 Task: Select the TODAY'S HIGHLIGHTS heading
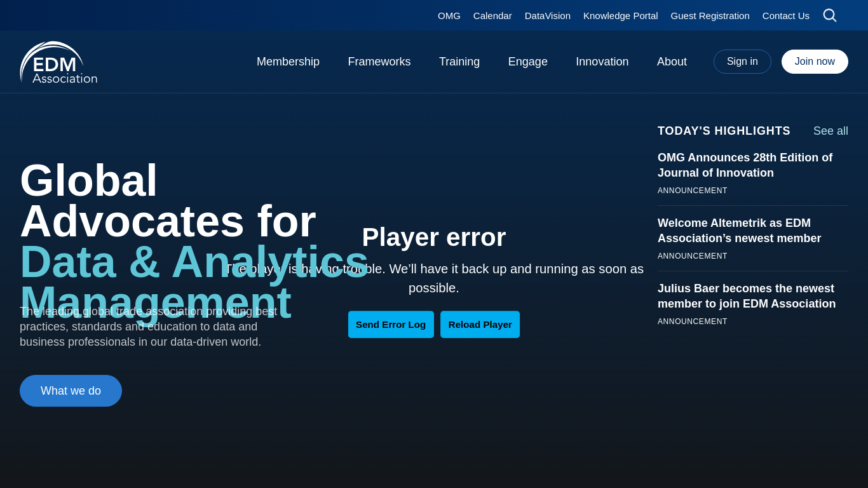tap(724, 131)
